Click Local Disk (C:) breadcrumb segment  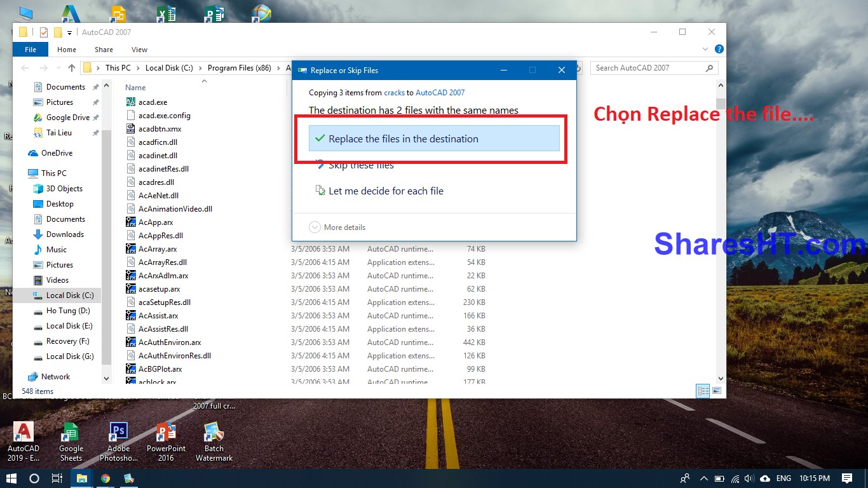pos(169,68)
